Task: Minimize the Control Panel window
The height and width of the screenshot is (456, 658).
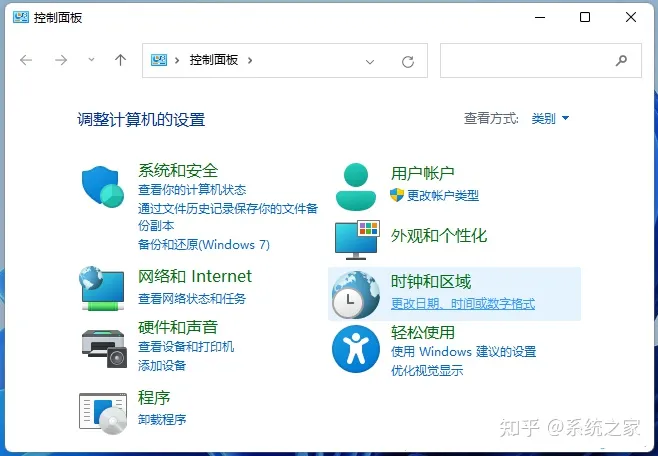Action: pyautogui.click(x=540, y=17)
